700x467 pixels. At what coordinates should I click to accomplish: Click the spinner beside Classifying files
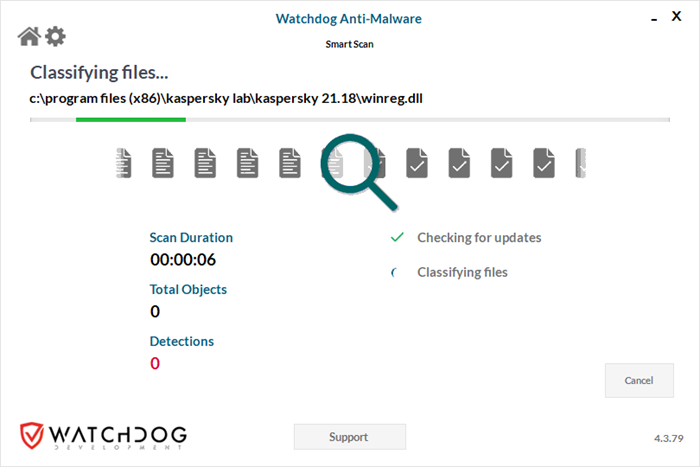(394, 272)
